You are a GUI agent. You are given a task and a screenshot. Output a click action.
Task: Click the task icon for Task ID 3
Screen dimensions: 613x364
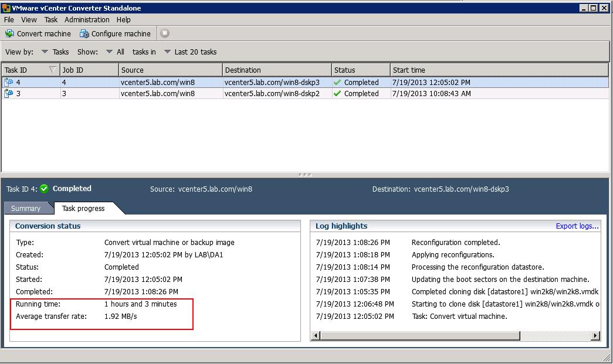pyautogui.click(x=8, y=94)
